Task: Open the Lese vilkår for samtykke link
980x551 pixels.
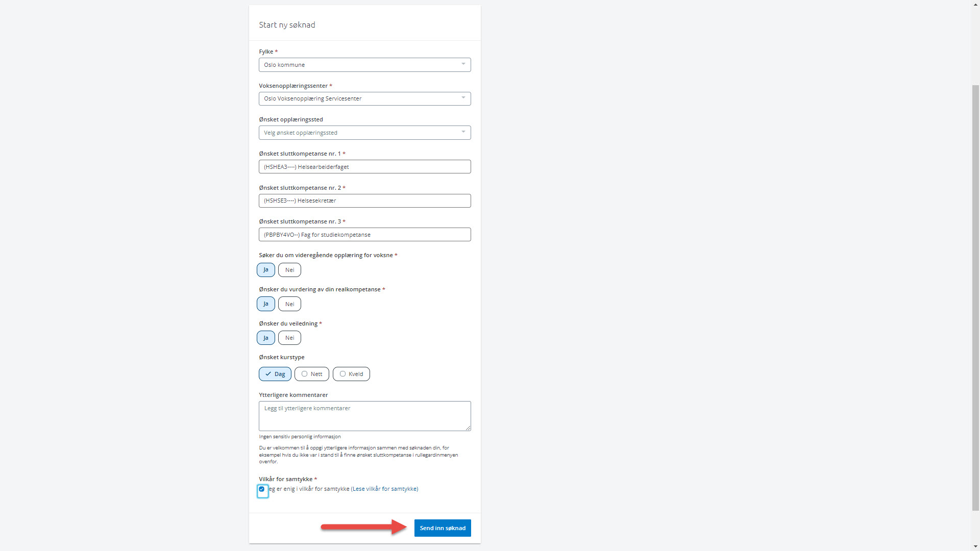Action: tap(385, 489)
